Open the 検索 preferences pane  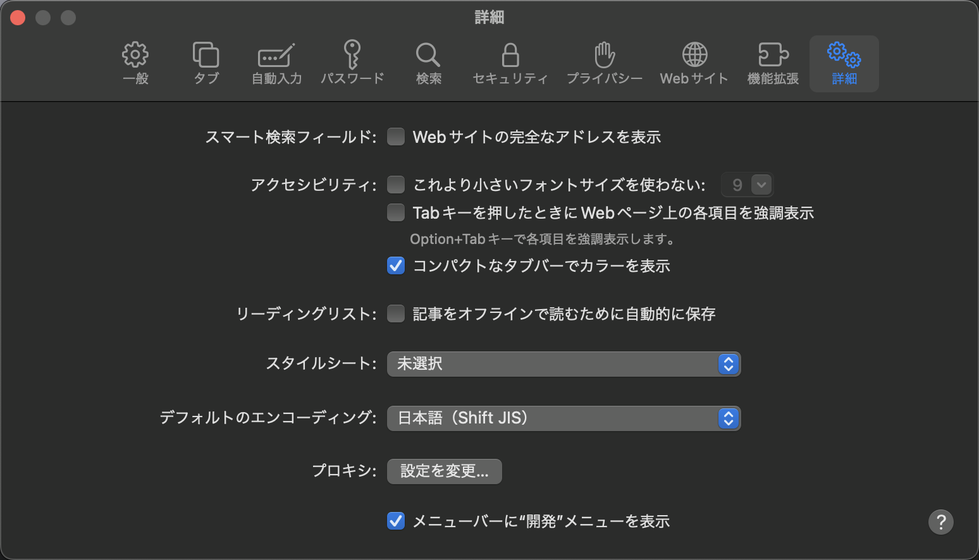pos(428,62)
